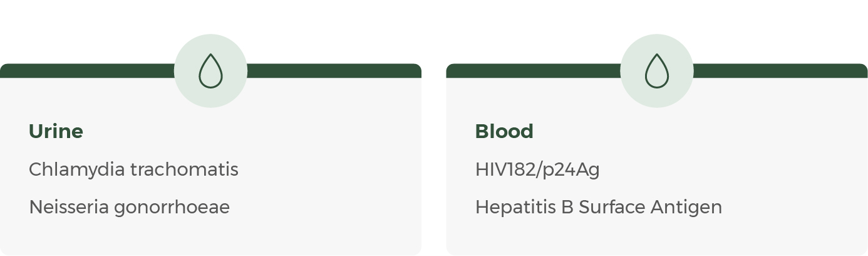Click Chlamydia trachomatis test entry
The height and width of the screenshot is (256, 868).
(x=133, y=169)
